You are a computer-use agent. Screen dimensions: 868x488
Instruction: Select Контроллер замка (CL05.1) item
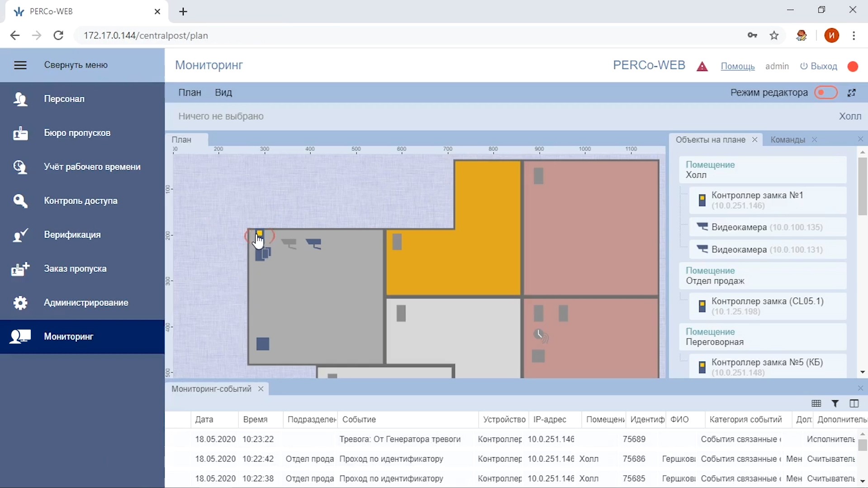768,306
